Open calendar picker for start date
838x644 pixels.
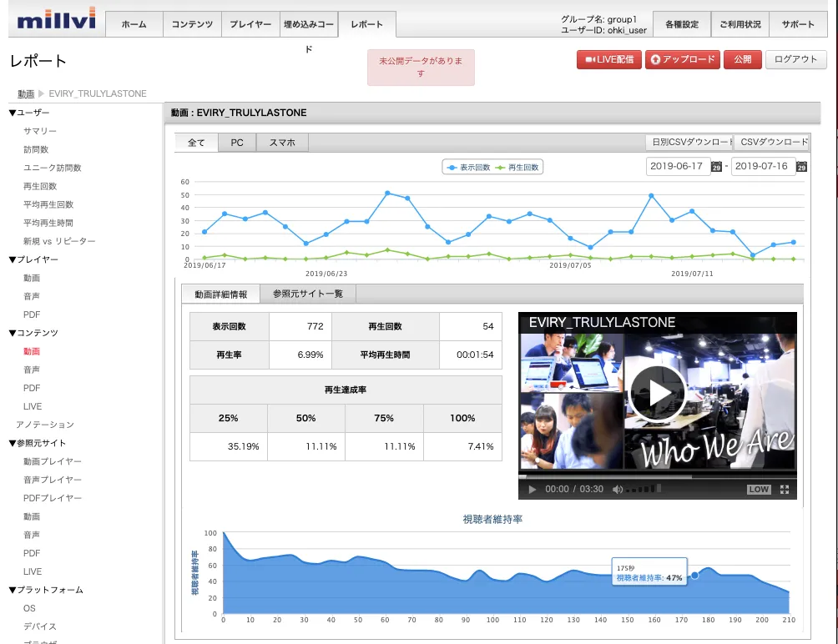click(x=716, y=167)
